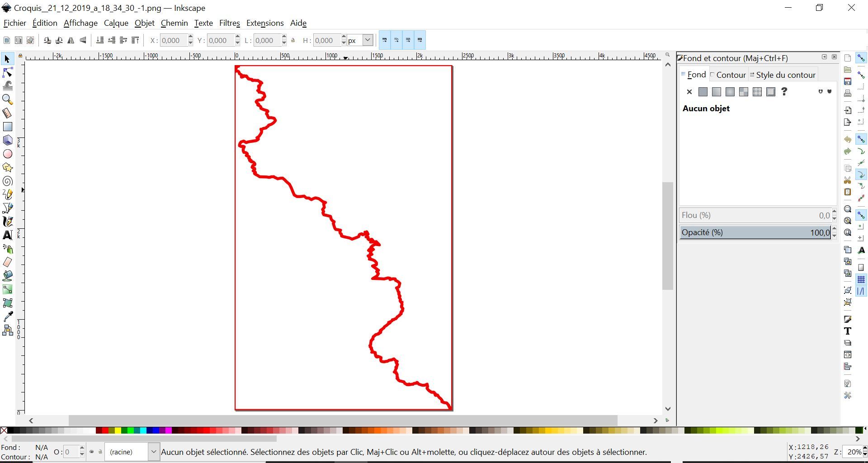This screenshot has height=463, width=868.
Task: Click the Print document icon
Action: [x=848, y=93]
